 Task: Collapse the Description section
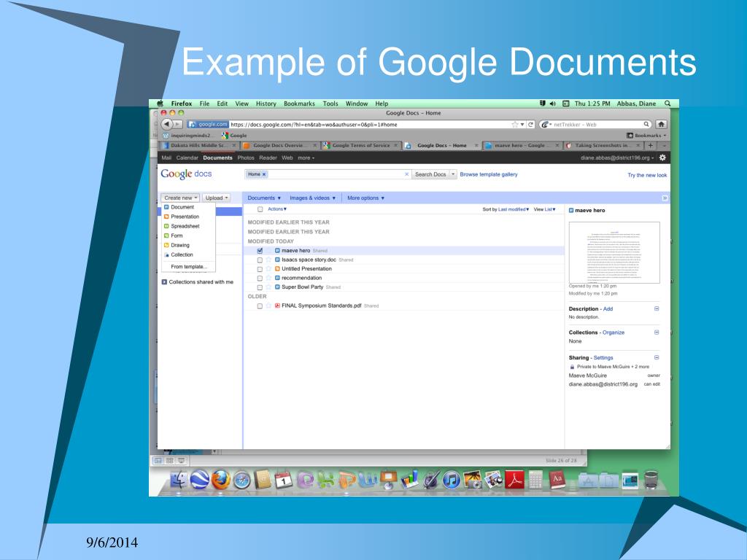(657, 308)
